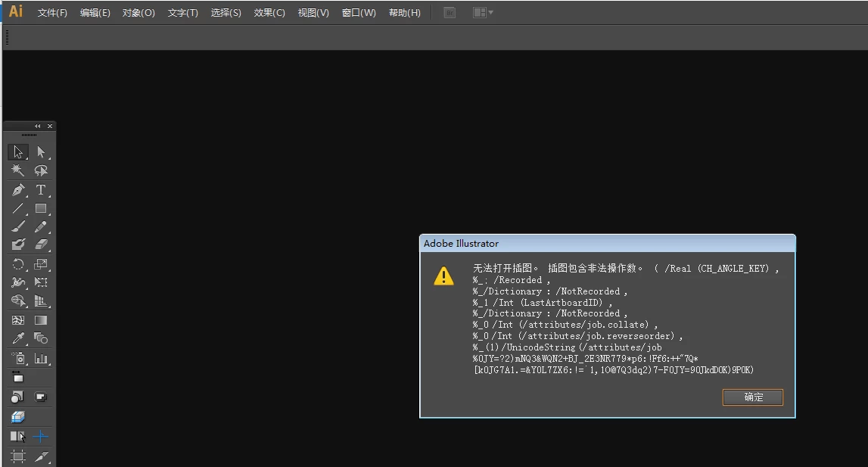Open the 视图(V) menu
The height and width of the screenshot is (467, 868).
click(313, 12)
